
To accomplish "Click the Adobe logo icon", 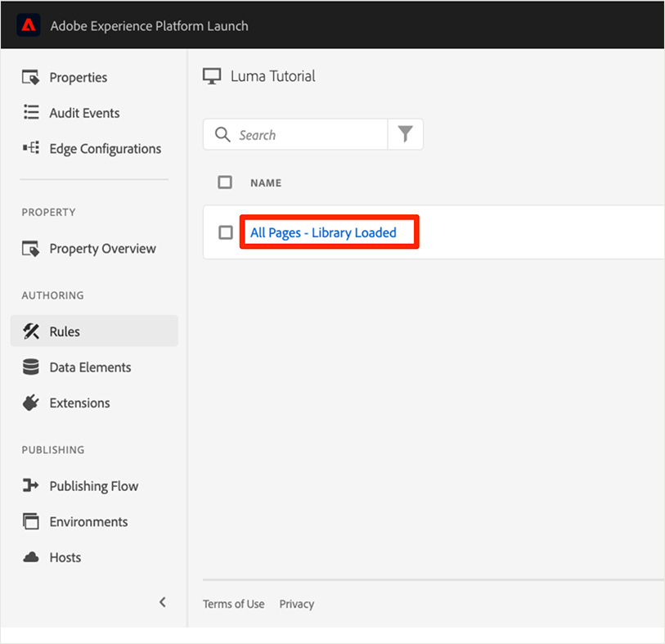I will pyautogui.click(x=29, y=25).
